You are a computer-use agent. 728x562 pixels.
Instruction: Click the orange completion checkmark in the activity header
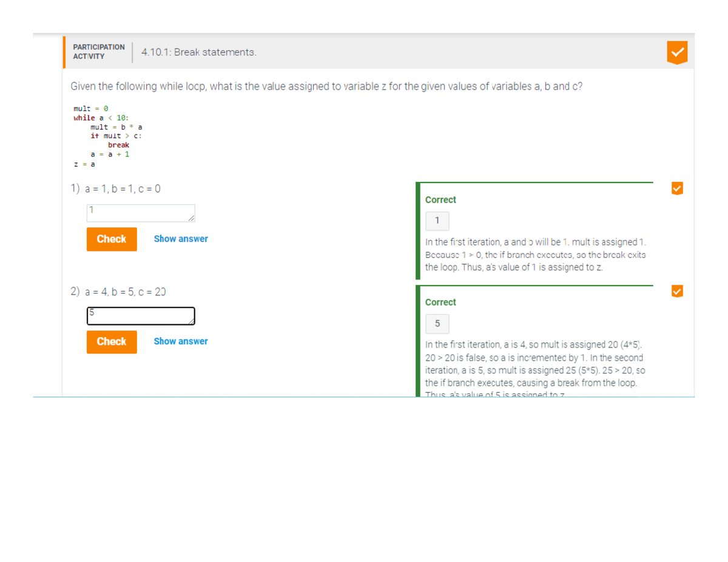pyautogui.click(x=678, y=52)
